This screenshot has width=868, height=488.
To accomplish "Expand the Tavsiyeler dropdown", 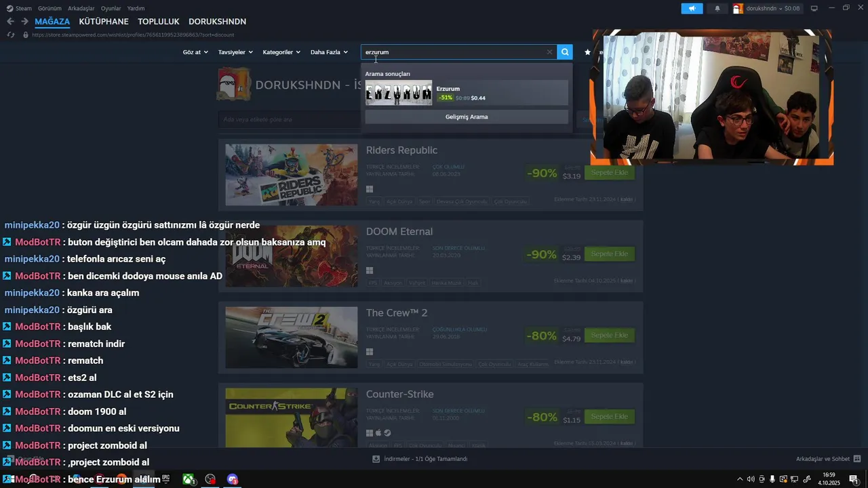I will (x=235, y=52).
